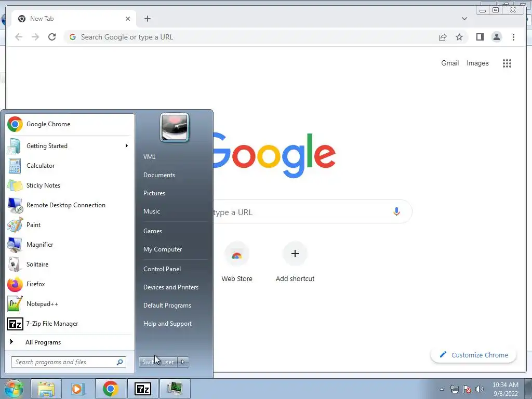Open Chrome tab search chevron
Viewport: 532px width, 399px height.
464,19
